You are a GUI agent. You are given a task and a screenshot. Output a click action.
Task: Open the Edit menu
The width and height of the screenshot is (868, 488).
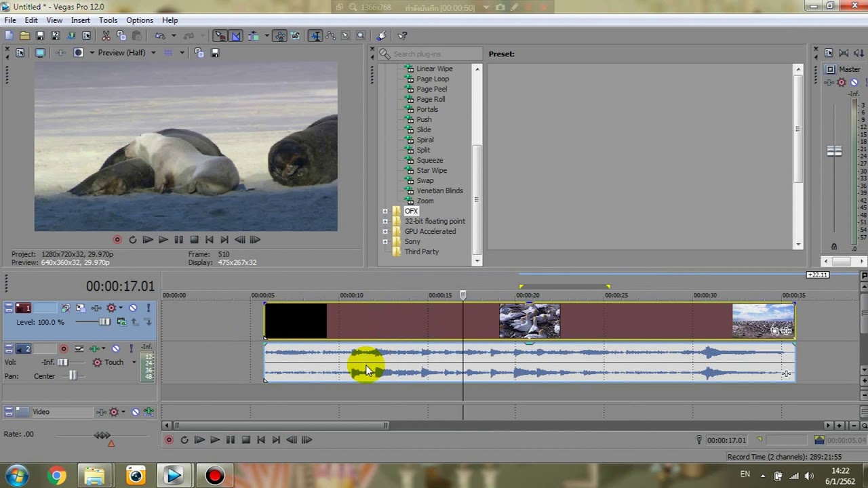(31, 20)
